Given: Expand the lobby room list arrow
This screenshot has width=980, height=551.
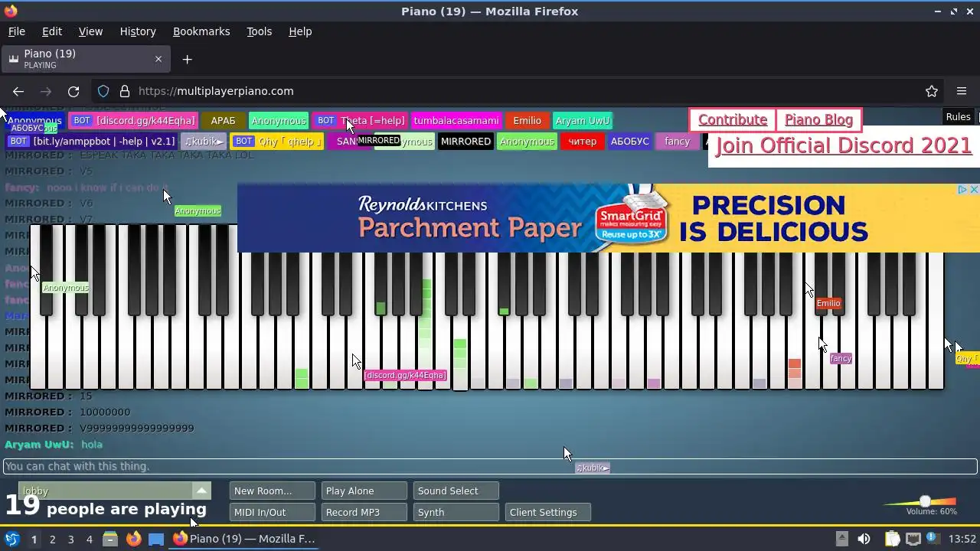Looking at the screenshot, I should click(x=201, y=491).
